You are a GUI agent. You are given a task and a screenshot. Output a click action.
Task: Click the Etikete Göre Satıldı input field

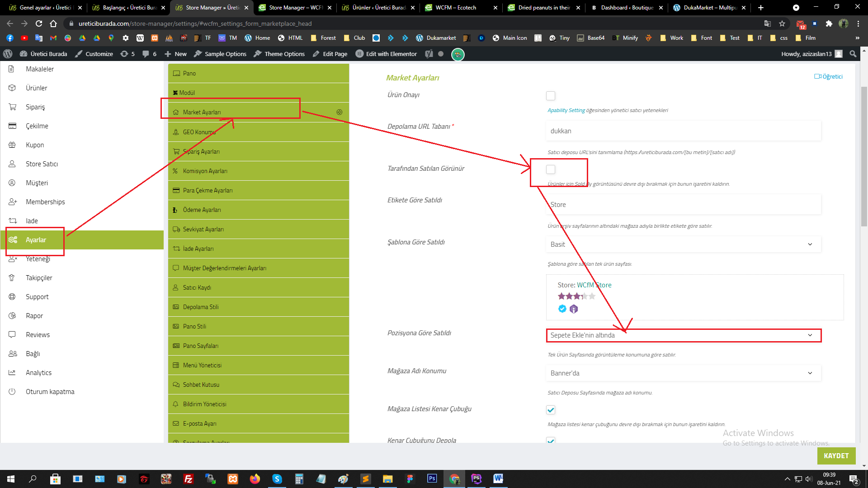[x=683, y=205]
